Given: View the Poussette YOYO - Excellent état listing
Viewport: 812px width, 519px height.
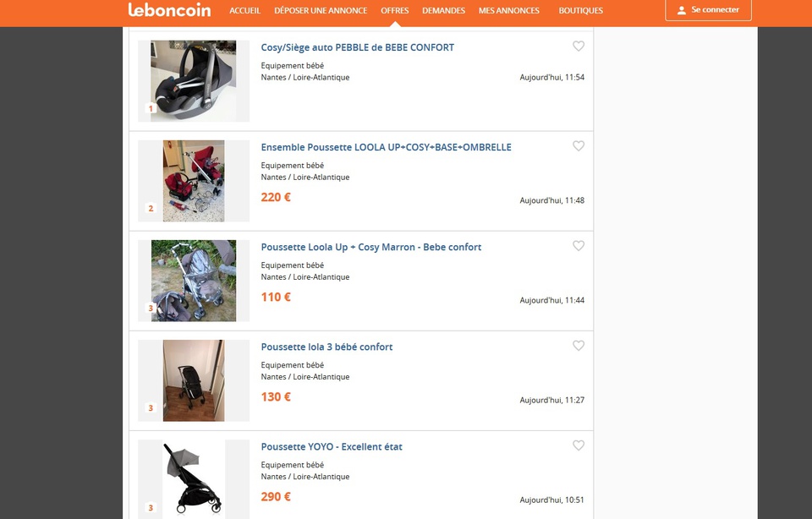Looking at the screenshot, I should click(332, 446).
